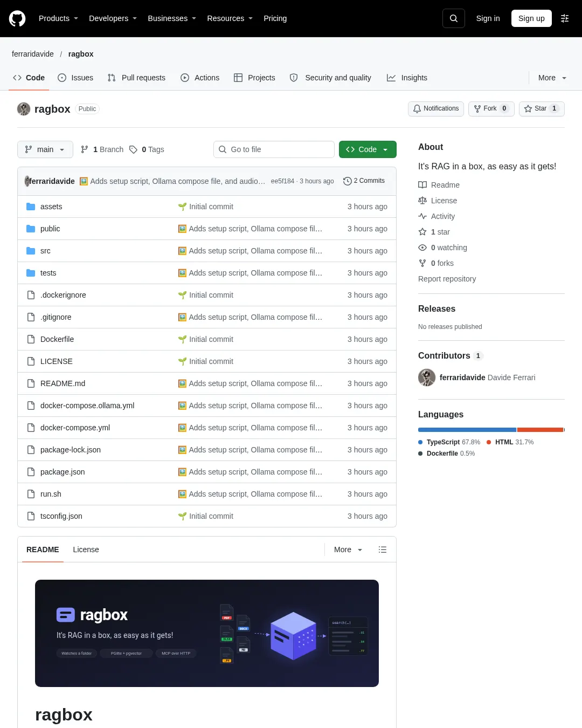This screenshot has width=582, height=728.
Task: Click the Sign up button
Action: pos(531,18)
